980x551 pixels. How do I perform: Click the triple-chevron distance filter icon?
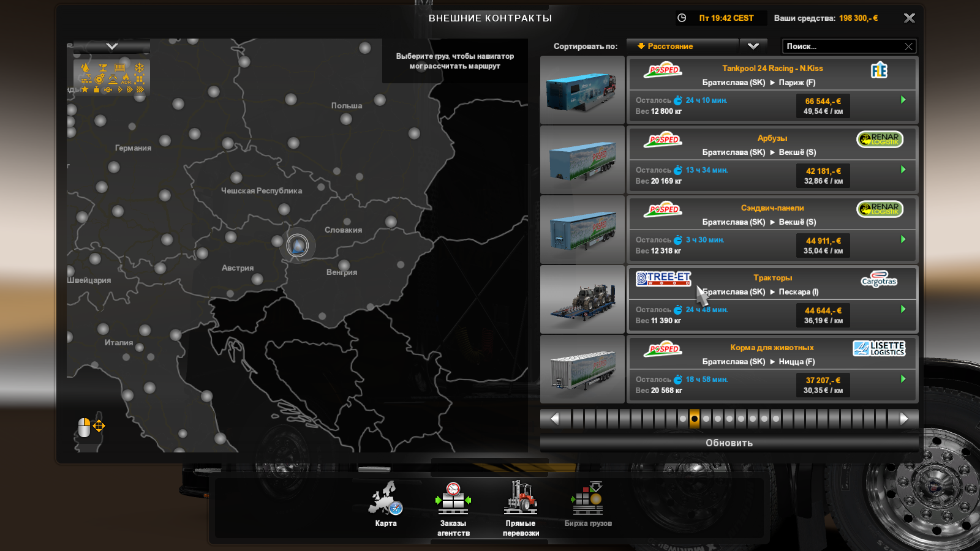(140, 89)
